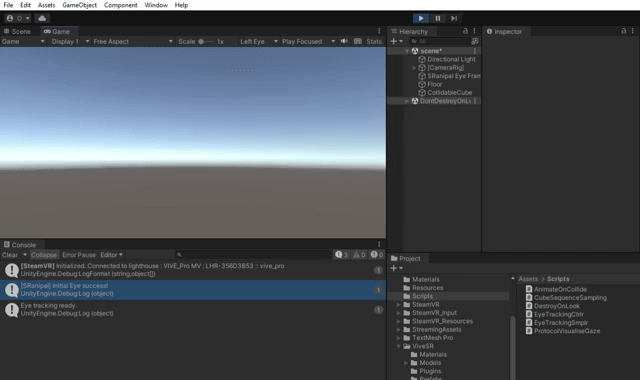Open the Game view kebab menu
This screenshot has width=640, height=380.
[379, 31]
